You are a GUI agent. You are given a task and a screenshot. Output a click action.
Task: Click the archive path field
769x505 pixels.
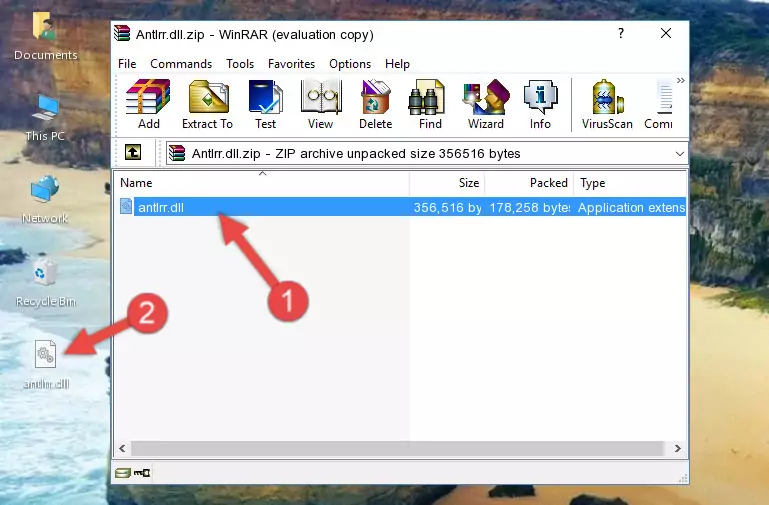427,154
